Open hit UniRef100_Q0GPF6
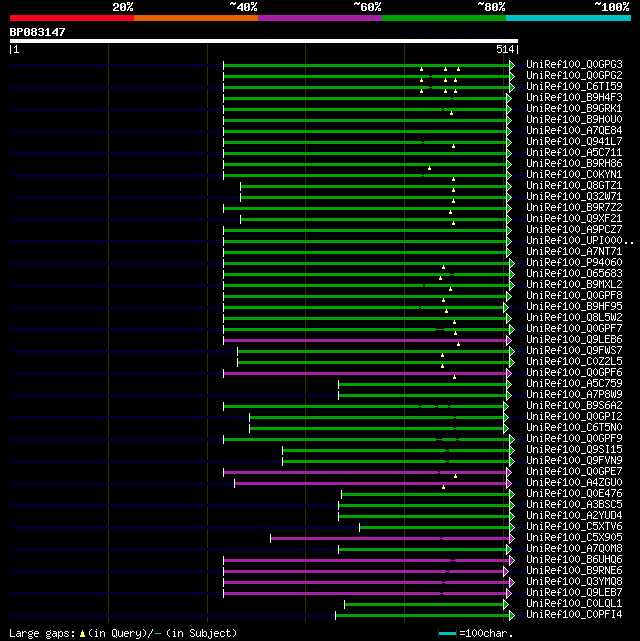640x641 pixels. (x=574, y=373)
